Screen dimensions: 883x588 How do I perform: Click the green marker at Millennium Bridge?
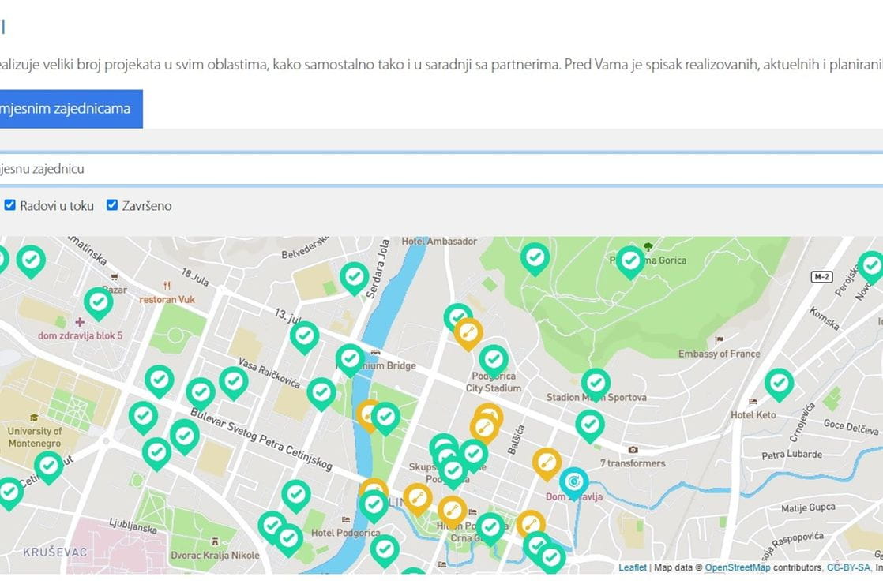tap(350, 358)
